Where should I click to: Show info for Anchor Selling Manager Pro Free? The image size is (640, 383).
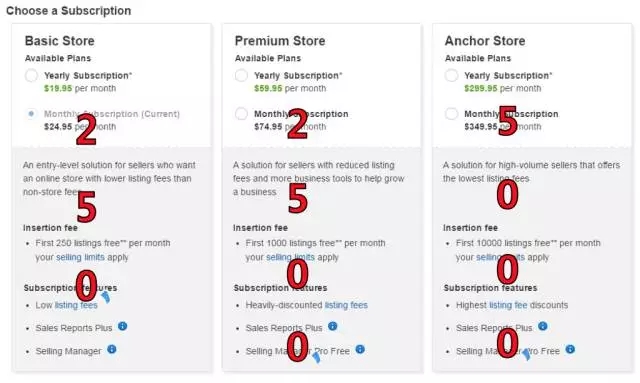pyautogui.click(x=570, y=350)
